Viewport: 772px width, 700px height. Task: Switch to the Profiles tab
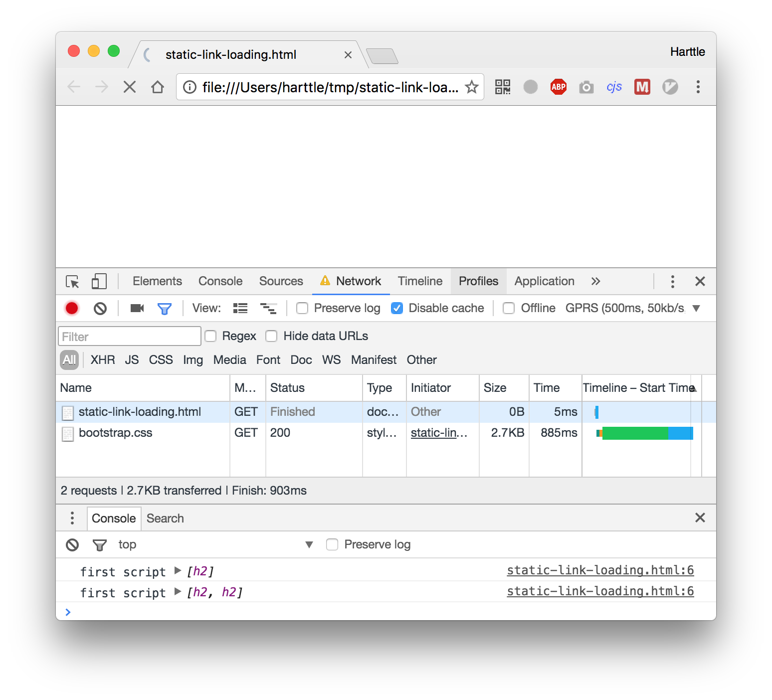point(478,281)
